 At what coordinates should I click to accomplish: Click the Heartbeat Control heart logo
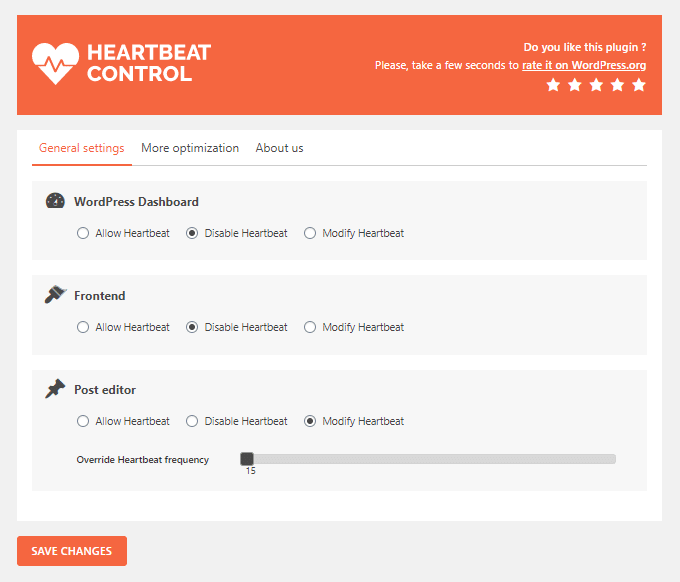(x=56, y=63)
